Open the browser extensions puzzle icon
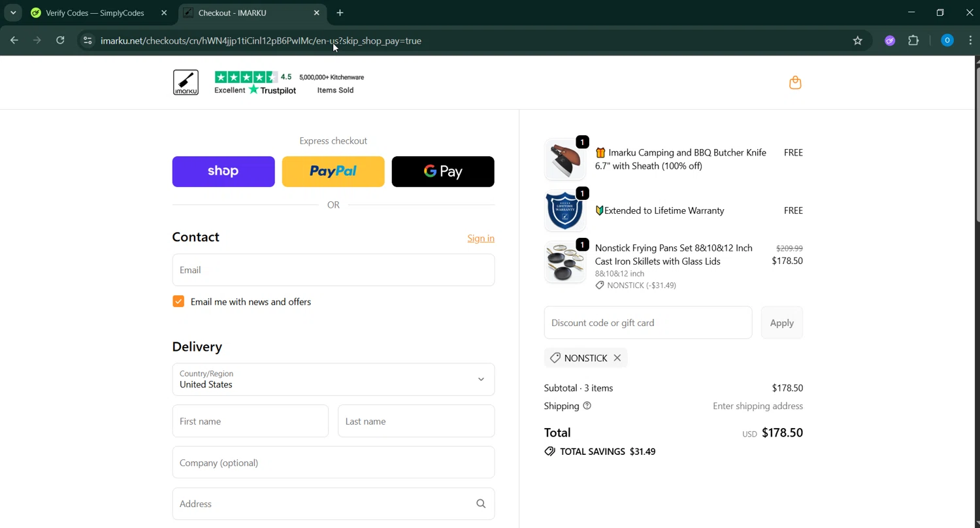The image size is (980, 528). tap(913, 41)
